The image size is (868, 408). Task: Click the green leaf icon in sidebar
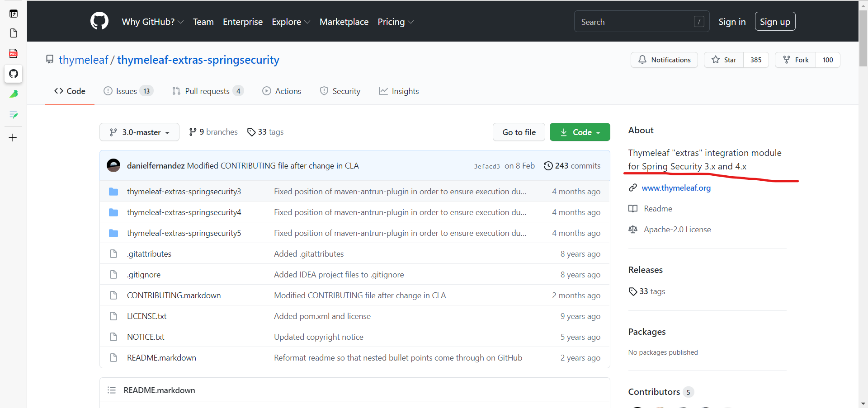[x=14, y=94]
